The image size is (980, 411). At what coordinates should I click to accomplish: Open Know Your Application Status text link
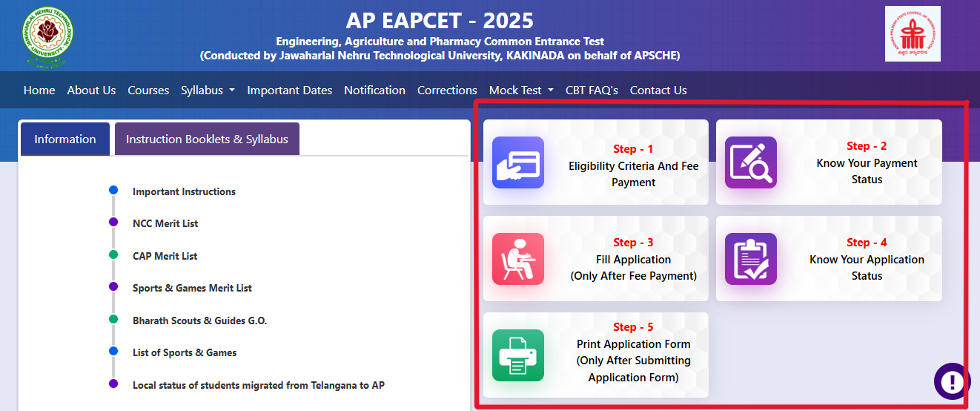pos(867,267)
